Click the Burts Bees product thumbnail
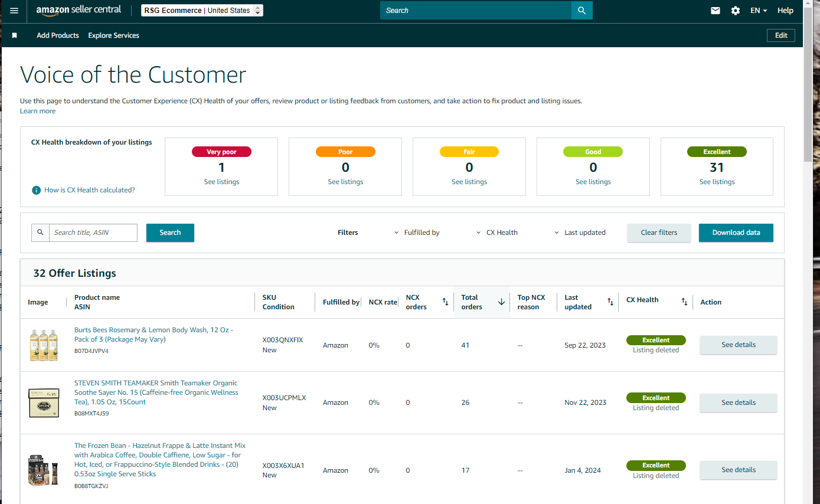 pos(44,345)
